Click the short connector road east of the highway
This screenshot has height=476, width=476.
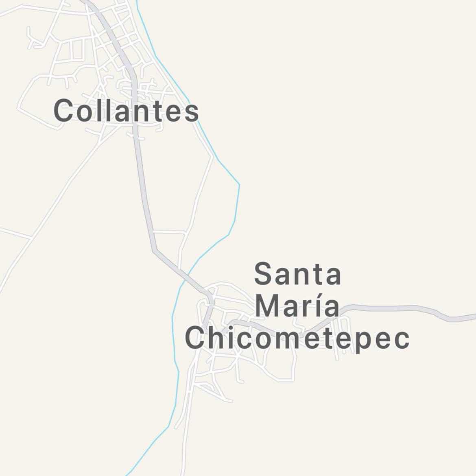click(169, 232)
